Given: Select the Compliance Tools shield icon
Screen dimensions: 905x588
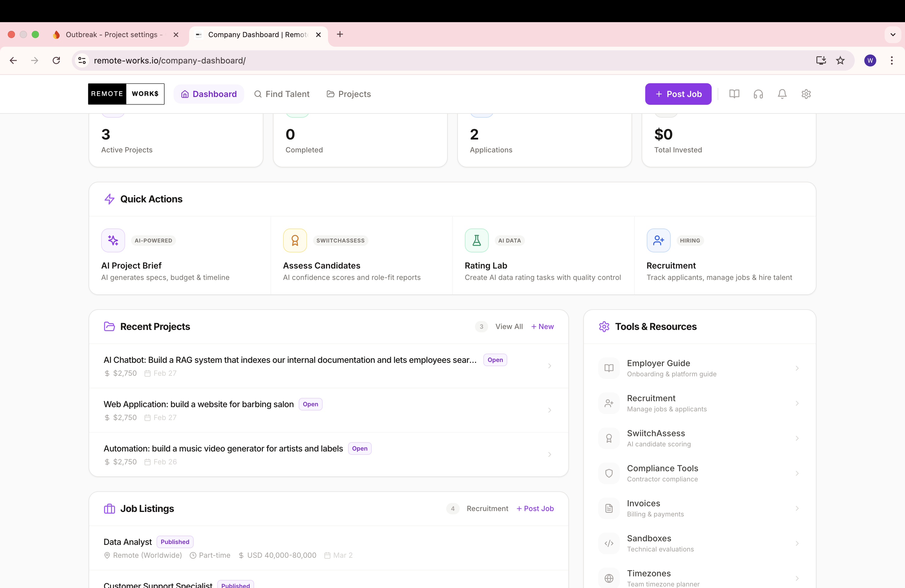Looking at the screenshot, I should (608, 473).
